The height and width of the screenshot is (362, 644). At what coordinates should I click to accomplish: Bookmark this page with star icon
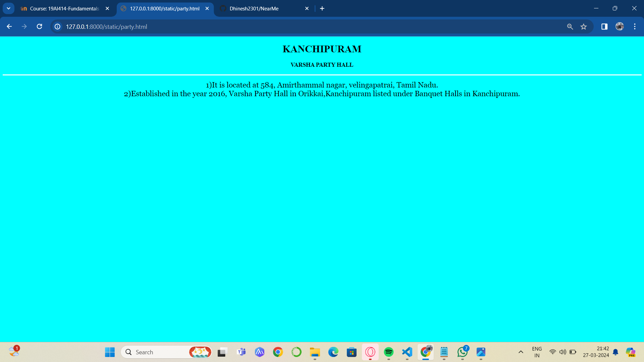584,26
